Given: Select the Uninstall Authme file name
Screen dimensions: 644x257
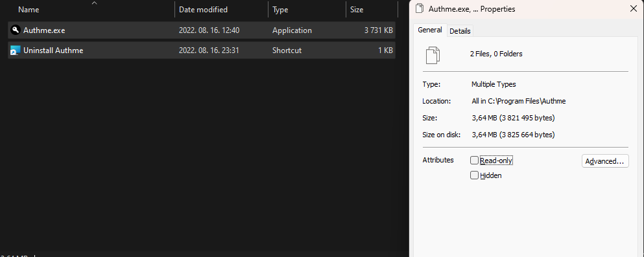Looking at the screenshot, I should point(53,50).
